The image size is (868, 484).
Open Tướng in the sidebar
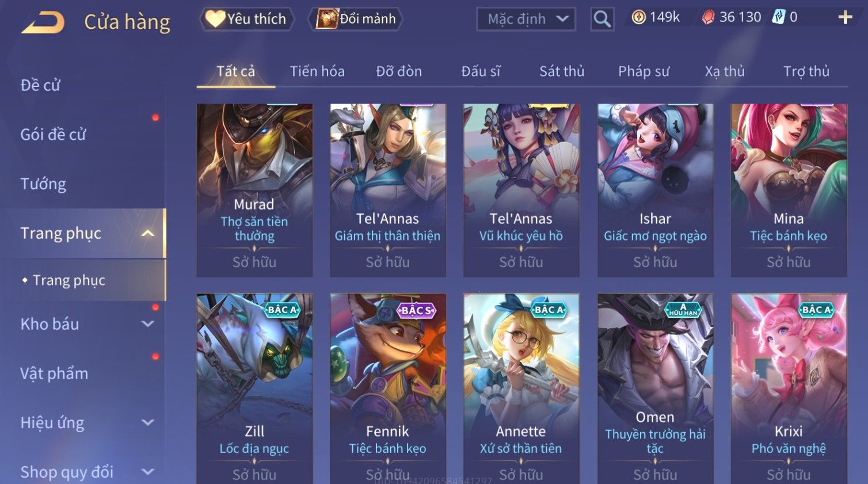pos(43,184)
